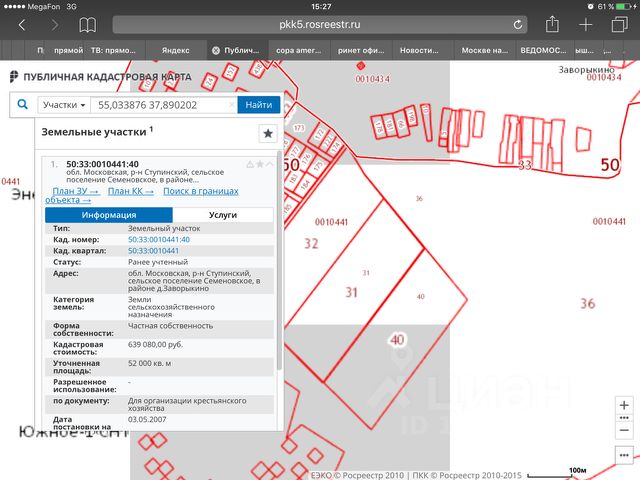
Task: Click small star icon in result row
Action: (x=260, y=164)
